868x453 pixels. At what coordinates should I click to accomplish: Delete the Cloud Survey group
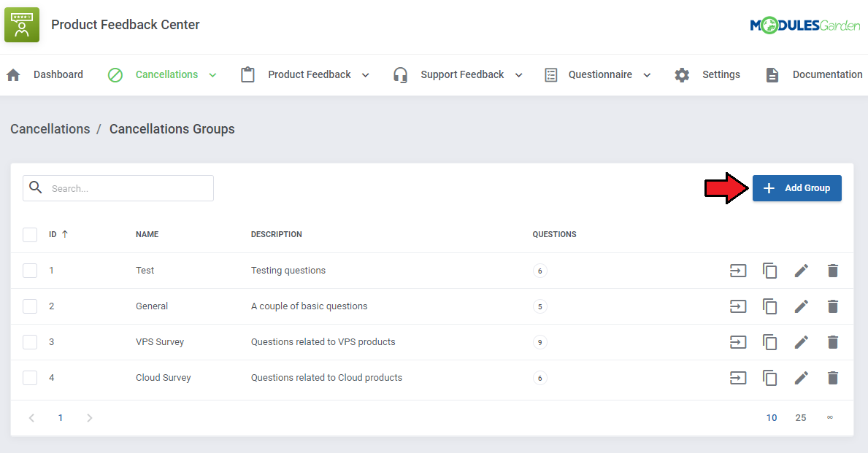pyautogui.click(x=832, y=378)
